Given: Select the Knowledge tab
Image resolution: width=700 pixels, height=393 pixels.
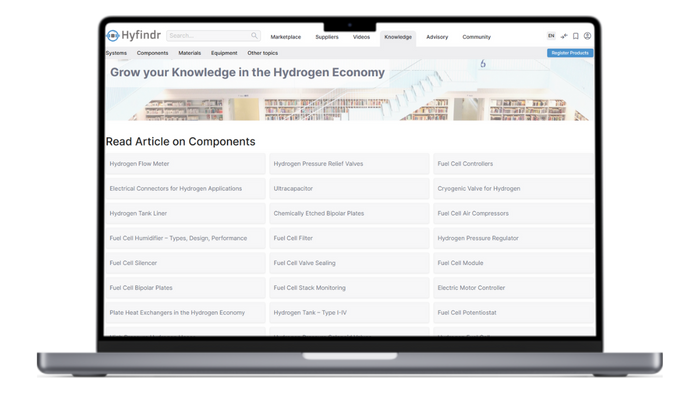Looking at the screenshot, I should pyautogui.click(x=398, y=37).
